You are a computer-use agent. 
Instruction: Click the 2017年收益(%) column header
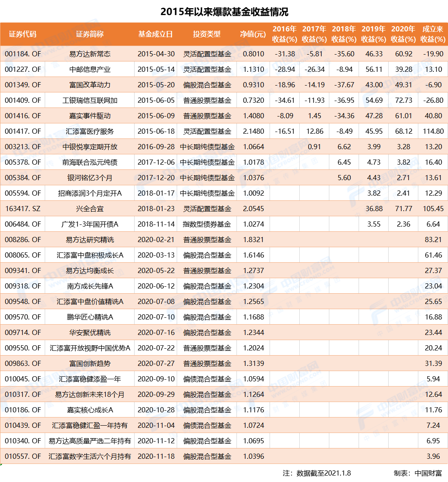click(x=314, y=34)
